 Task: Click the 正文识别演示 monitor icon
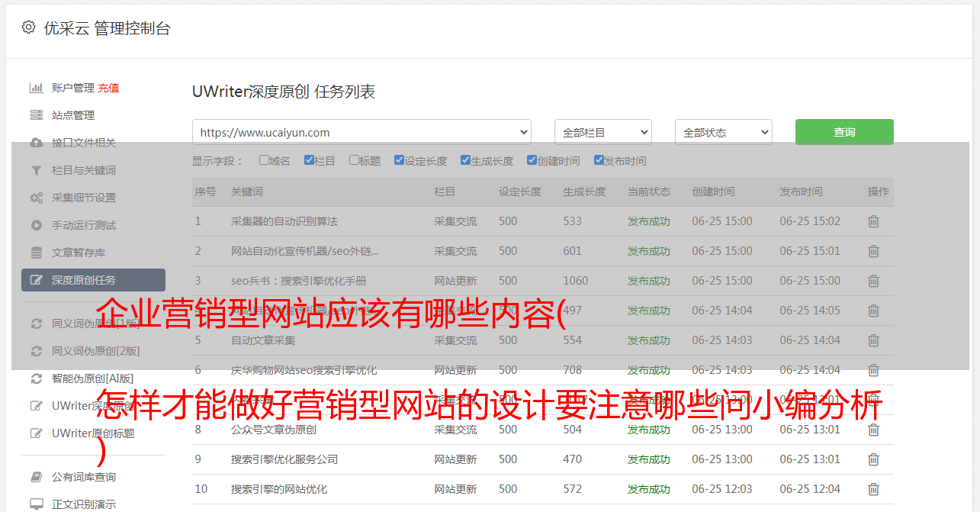(36, 504)
